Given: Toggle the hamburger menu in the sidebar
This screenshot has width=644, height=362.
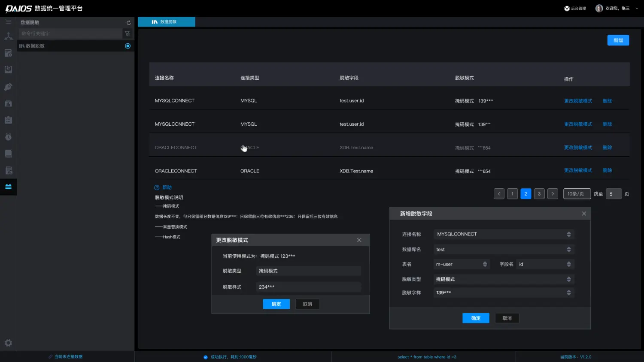Looking at the screenshot, I should (x=8, y=22).
